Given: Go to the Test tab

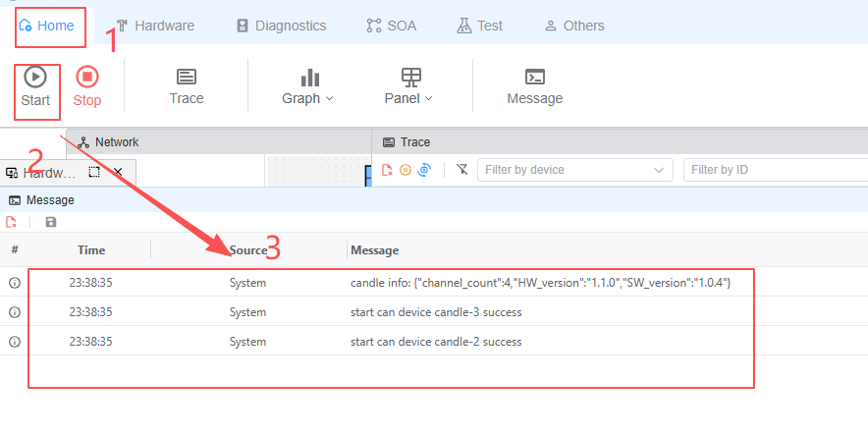Looking at the screenshot, I should 479,26.
